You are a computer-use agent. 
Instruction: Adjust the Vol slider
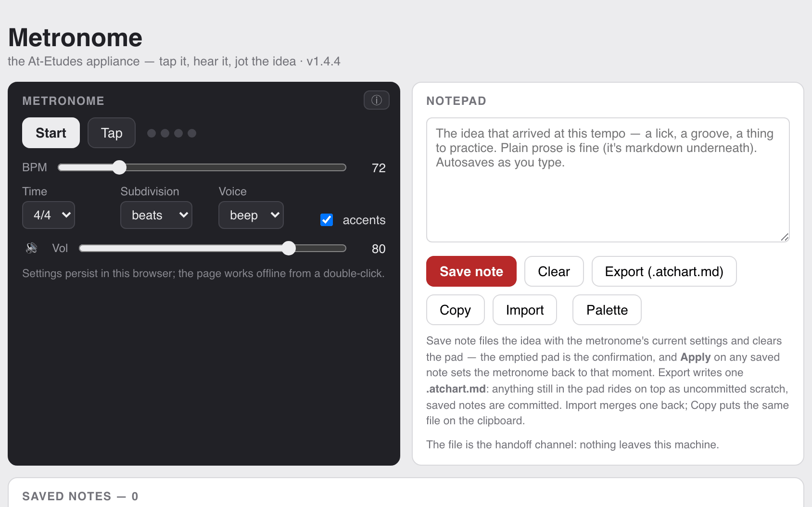point(213,248)
